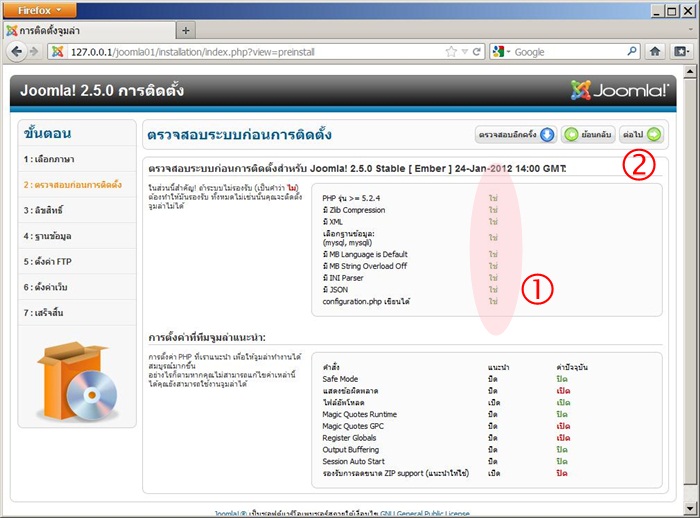Screen dimensions: 700x518
Task: Reload the page with the refresh icon
Action: (476, 52)
